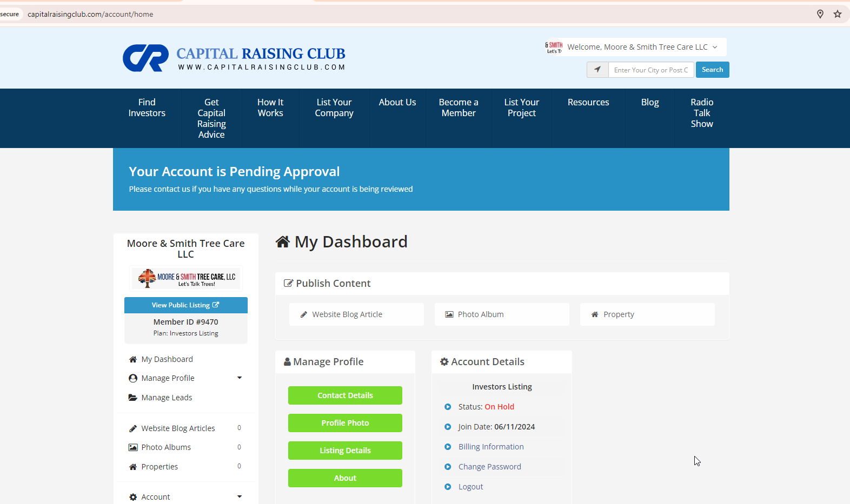Screen dimensions: 850x504
Task: Click the Capital Raising Club logo
Action: (x=234, y=58)
